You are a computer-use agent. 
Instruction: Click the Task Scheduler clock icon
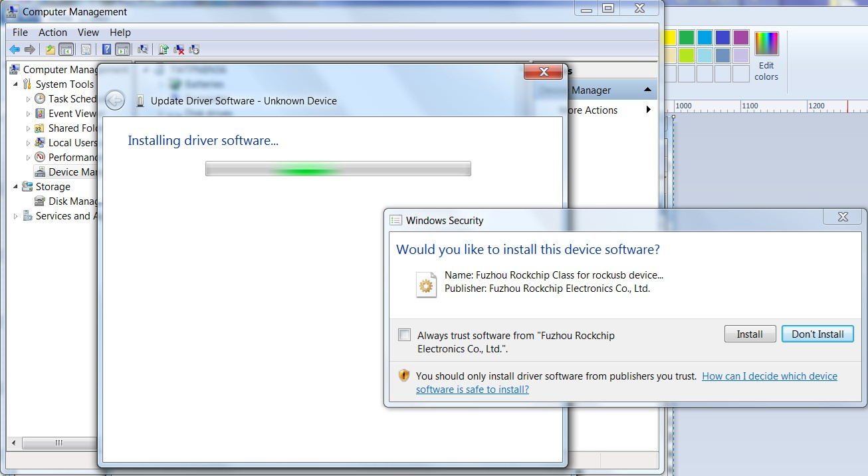pos(40,98)
